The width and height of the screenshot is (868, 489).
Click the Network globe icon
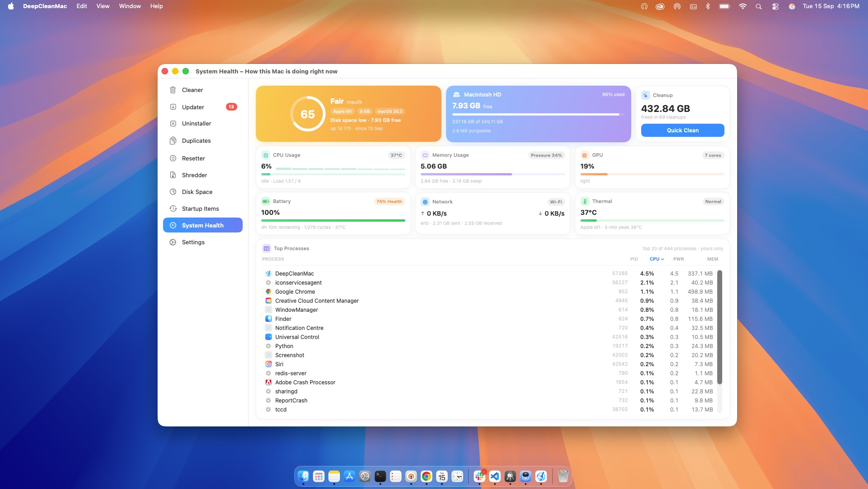click(425, 202)
